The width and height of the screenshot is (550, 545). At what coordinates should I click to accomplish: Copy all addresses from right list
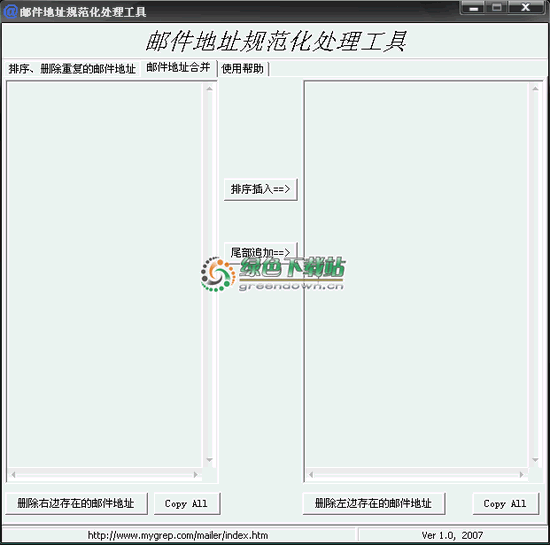point(505,504)
